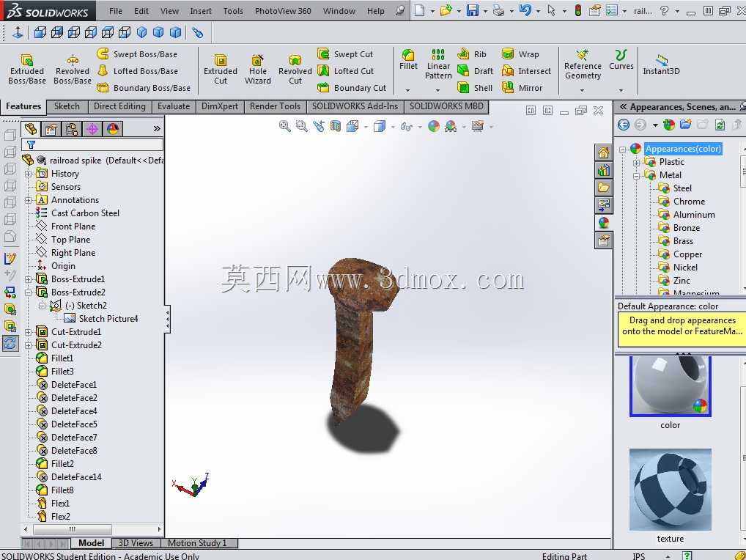This screenshot has width=746, height=560.
Task: Click the Mirror tool
Action: click(x=522, y=87)
